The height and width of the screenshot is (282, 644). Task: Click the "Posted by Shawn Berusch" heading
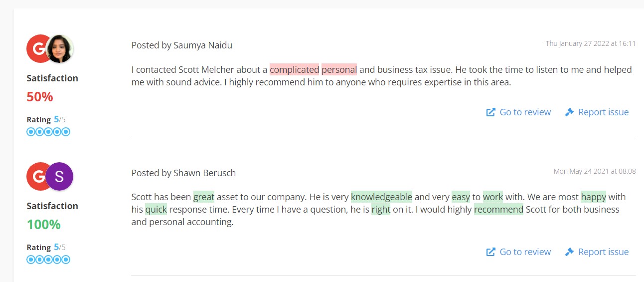point(183,173)
